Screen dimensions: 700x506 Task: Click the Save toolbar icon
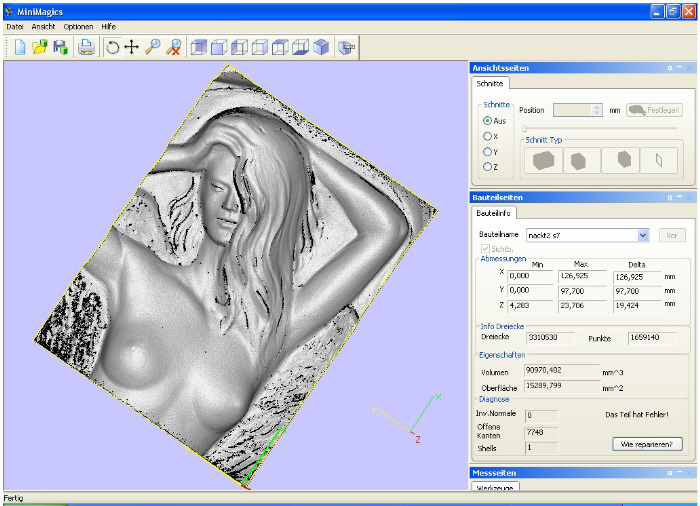point(60,47)
